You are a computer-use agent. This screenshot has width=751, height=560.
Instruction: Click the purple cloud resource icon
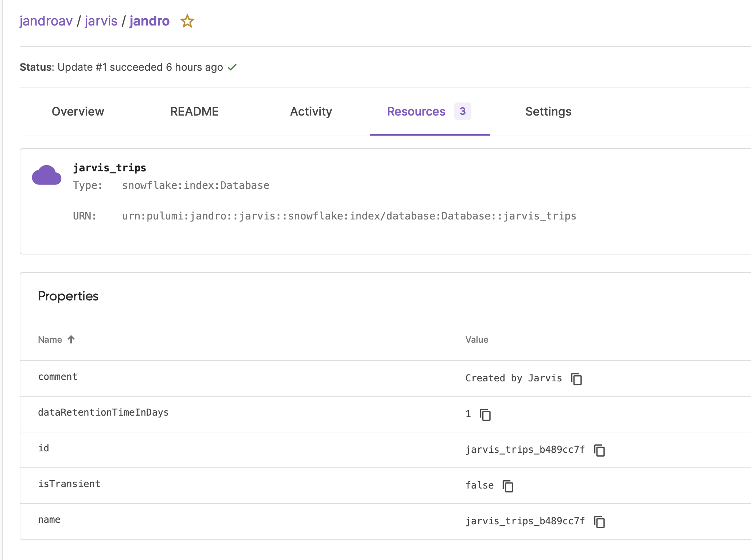(47, 175)
